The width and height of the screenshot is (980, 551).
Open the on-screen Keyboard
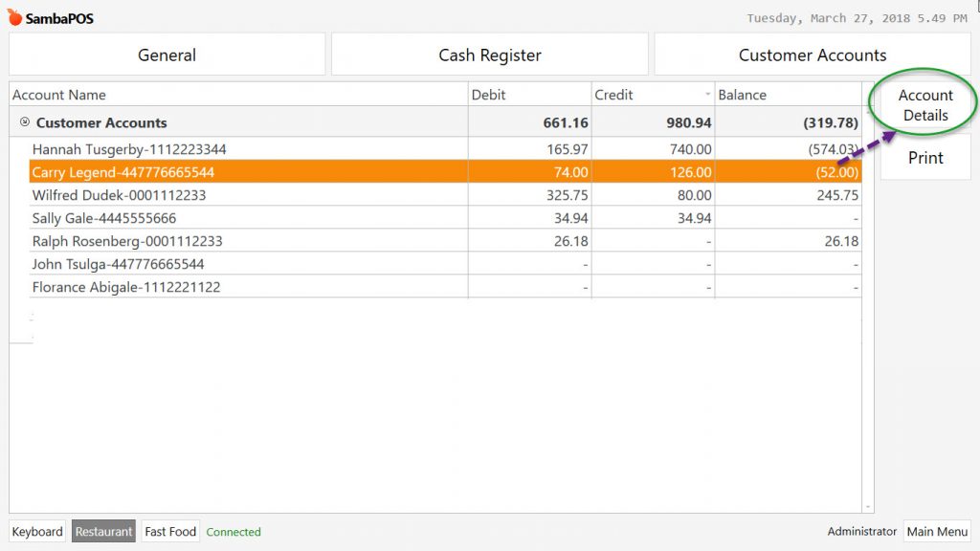click(x=37, y=532)
